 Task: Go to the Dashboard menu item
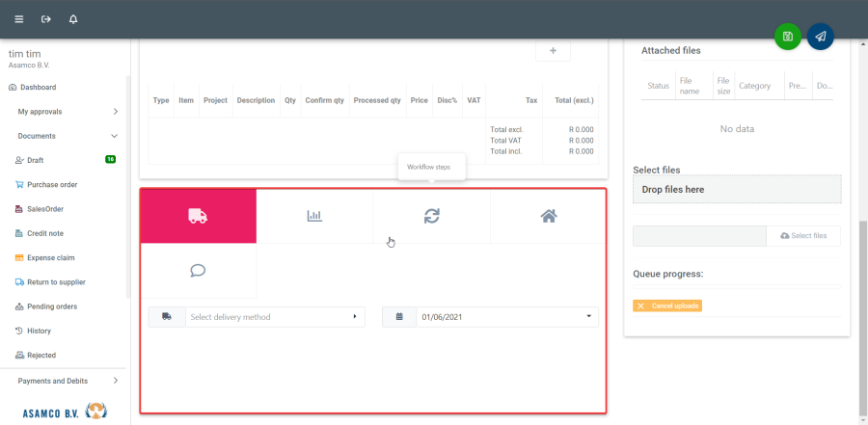[39, 88]
